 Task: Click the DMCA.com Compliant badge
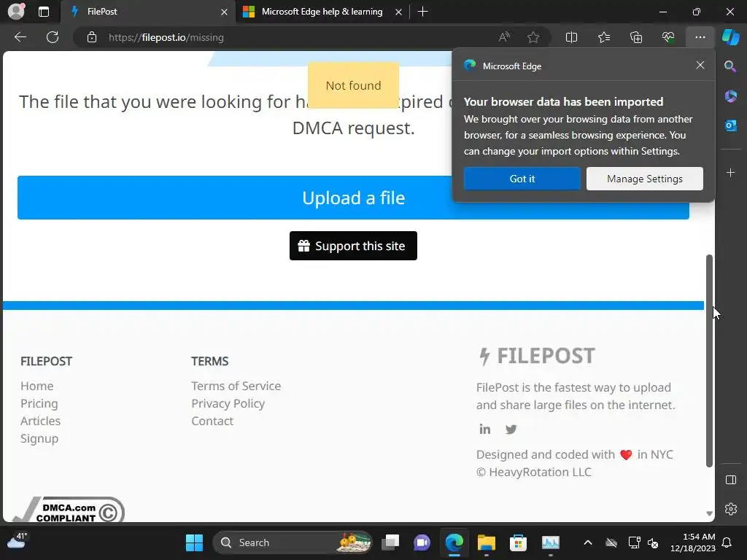68,510
